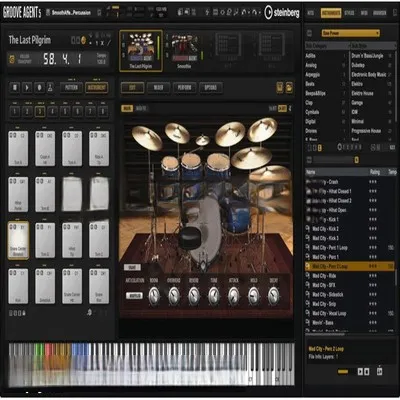Click the gold round icon beside The Last Pilgrim

(84, 40)
